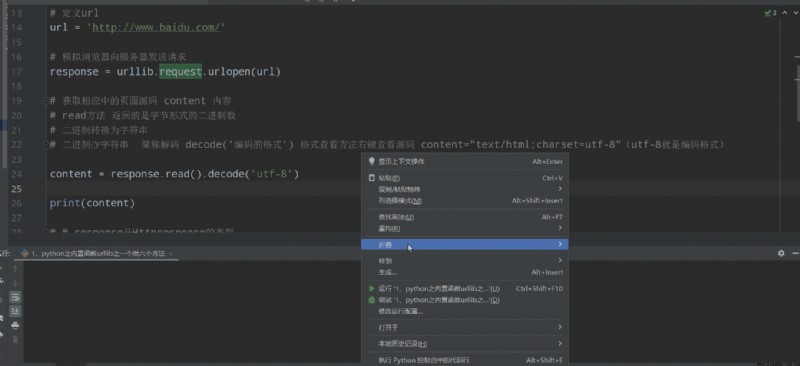This screenshot has height=366, width=800.
Task: Click line number 26 in gutter
Action: (16, 203)
